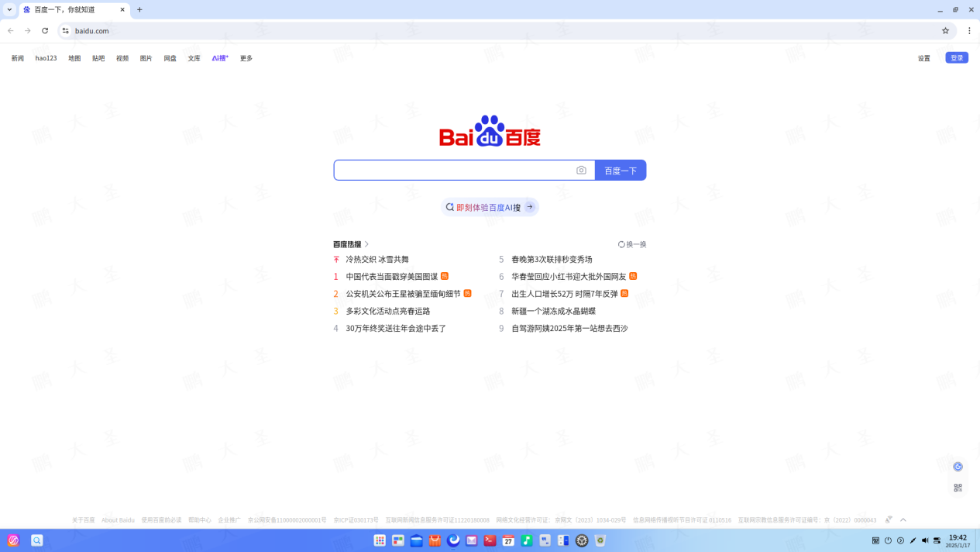Open the taskbar search magnifier icon
Screen dimensions: 980x552
click(36, 540)
